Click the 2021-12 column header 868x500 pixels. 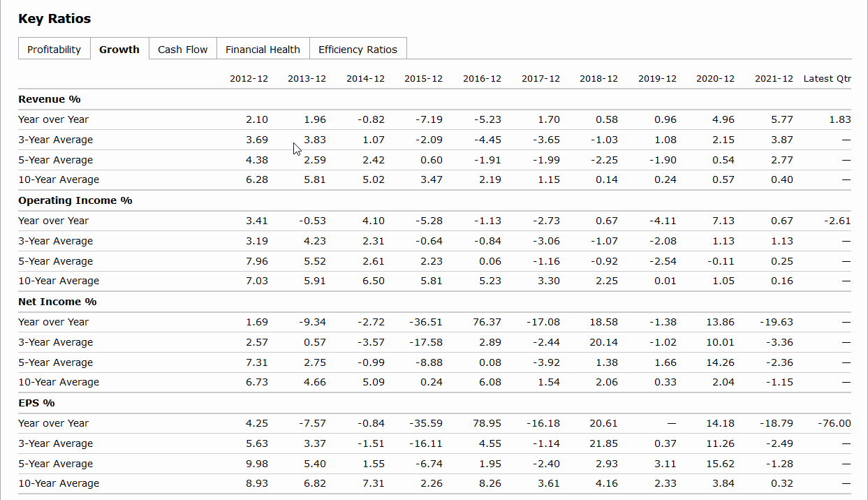click(x=774, y=79)
